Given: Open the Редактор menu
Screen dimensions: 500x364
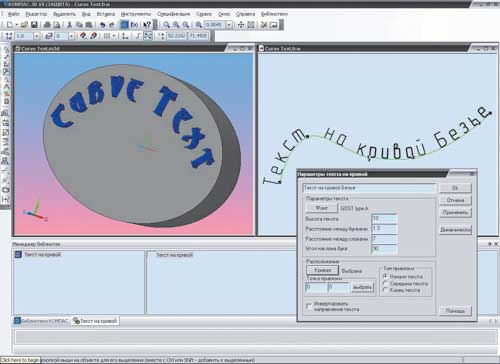Looking at the screenshot, I should coord(36,14).
